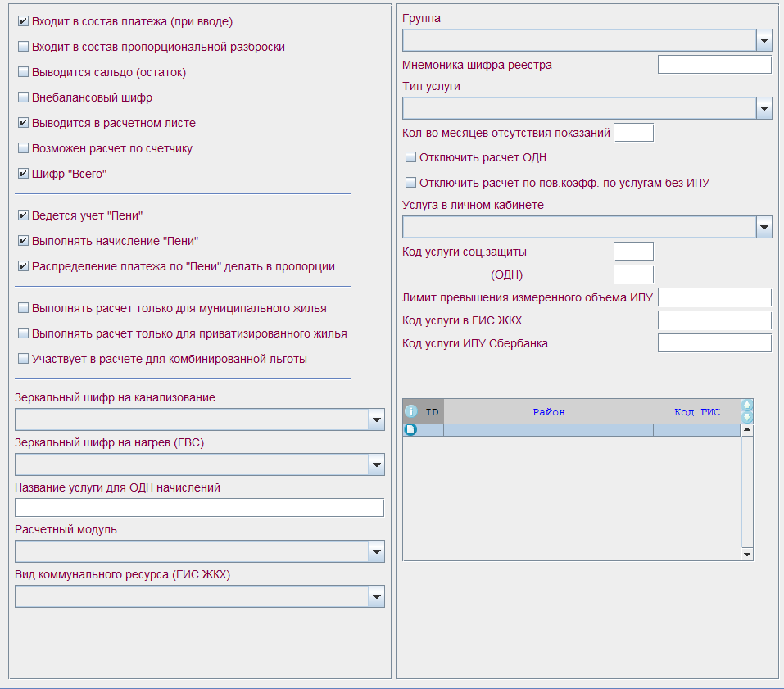
Task: Open Услуга в личном кабинете dropdown
Action: pyautogui.click(x=764, y=227)
